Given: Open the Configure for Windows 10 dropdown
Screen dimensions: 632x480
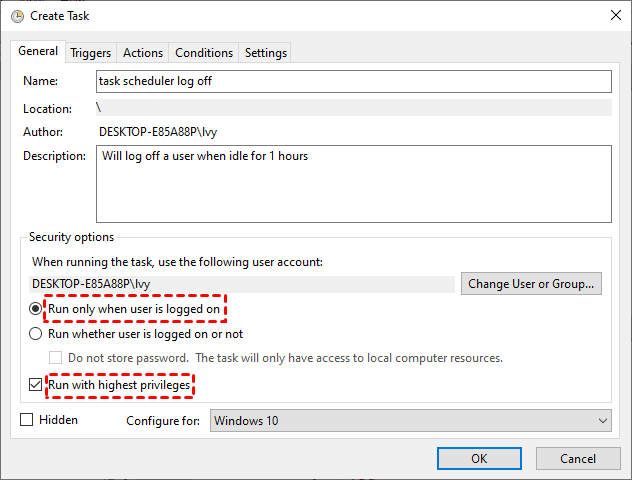Looking at the screenshot, I should coord(410,421).
